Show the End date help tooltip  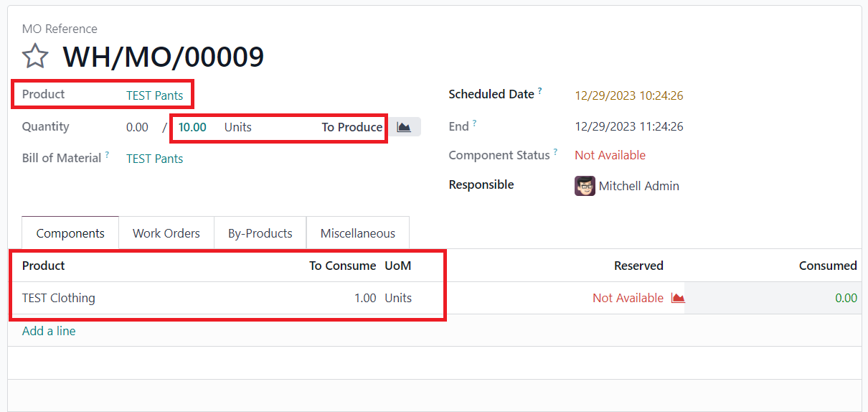pos(474,123)
